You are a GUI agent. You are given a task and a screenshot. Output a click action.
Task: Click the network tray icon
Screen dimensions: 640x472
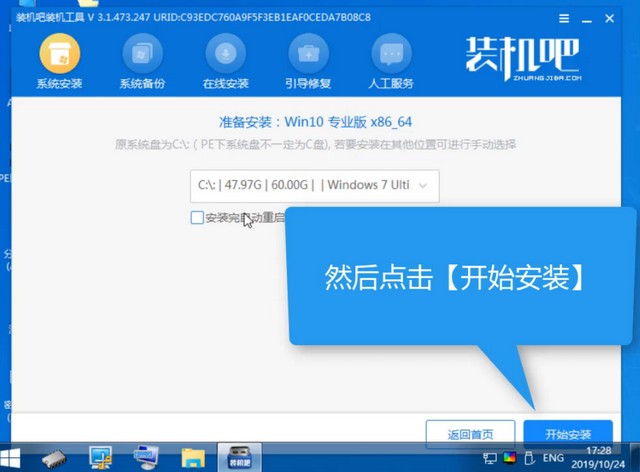pos(490,458)
